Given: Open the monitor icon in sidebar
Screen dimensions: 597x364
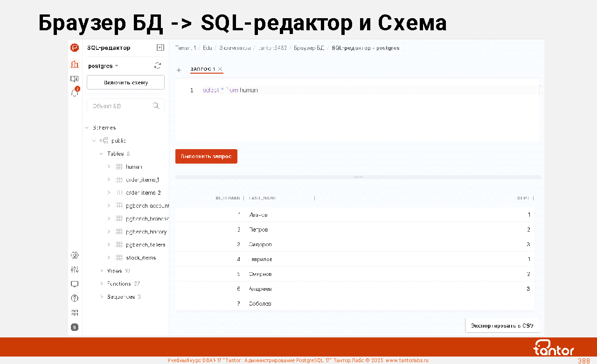Looking at the screenshot, I should [75, 284].
